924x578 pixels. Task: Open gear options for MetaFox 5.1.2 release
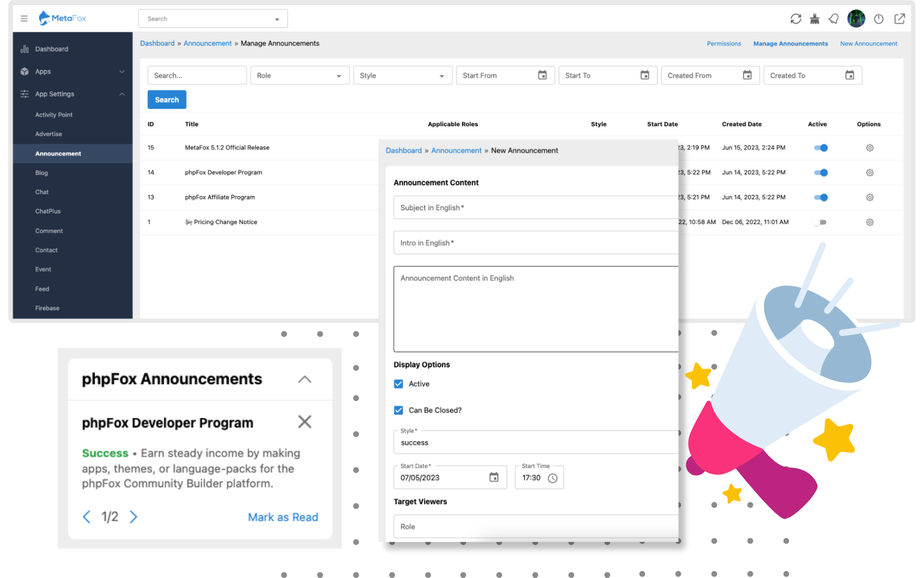[870, 148]
